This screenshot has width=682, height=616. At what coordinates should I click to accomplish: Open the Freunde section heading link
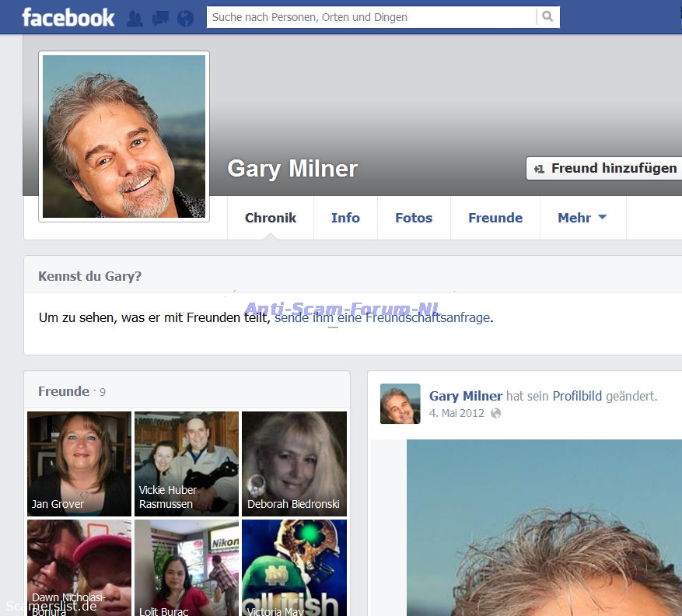point(63,391)
